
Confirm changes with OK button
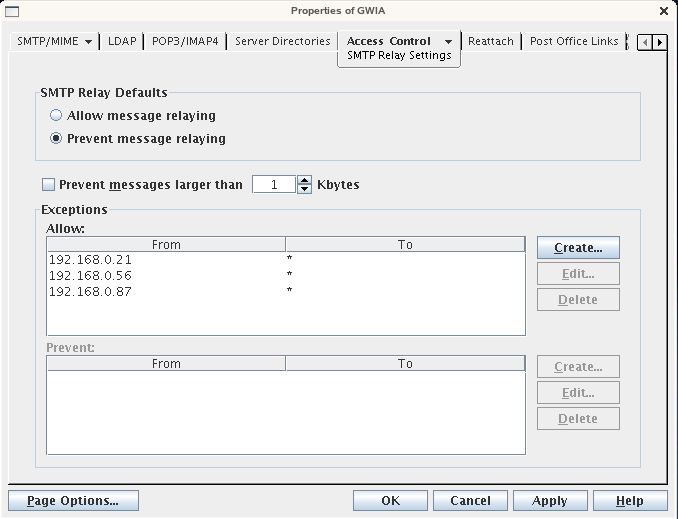(390, 501)
